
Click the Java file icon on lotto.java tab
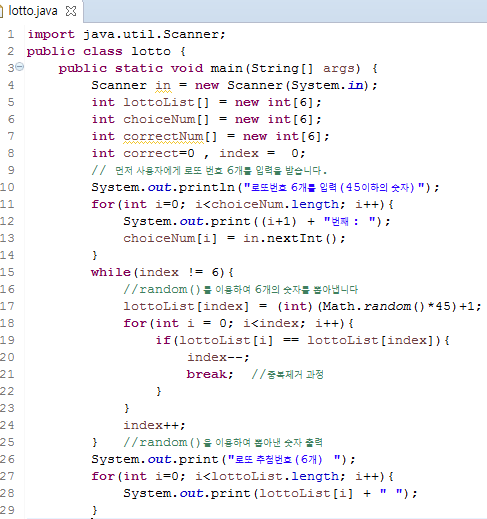[1, 11]
